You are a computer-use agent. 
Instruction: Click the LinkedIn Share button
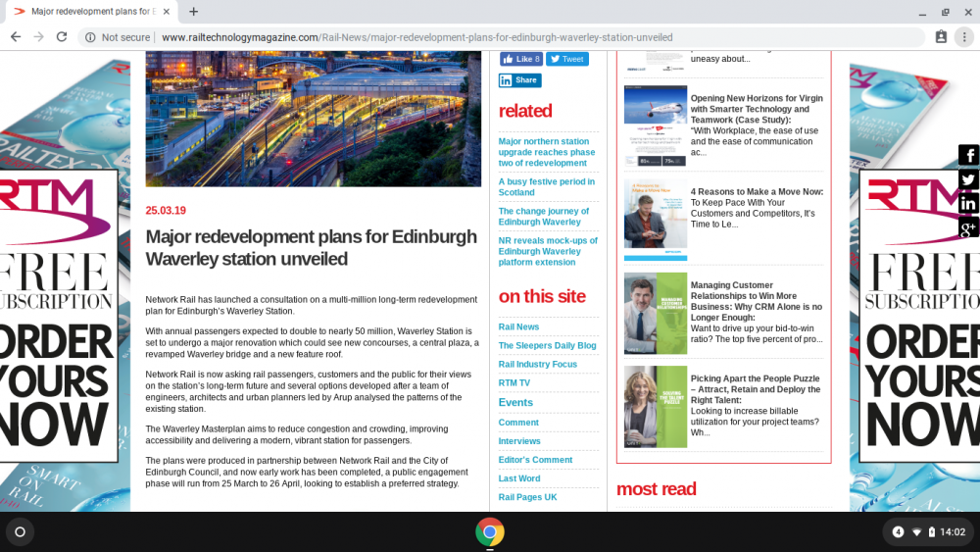coord(519,80)
